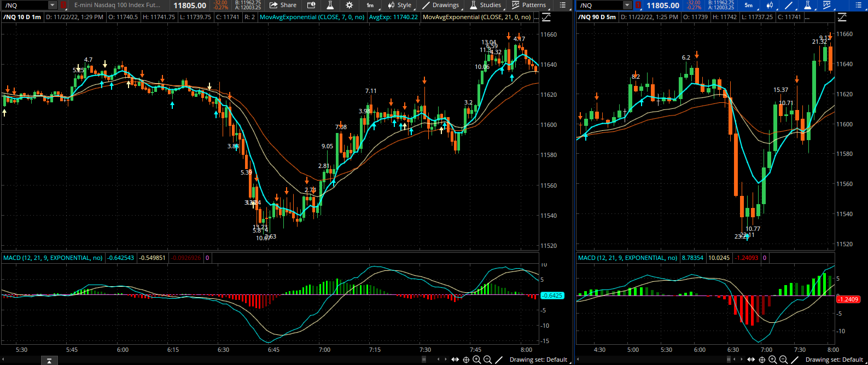Zoom in on the right chart

773,360
